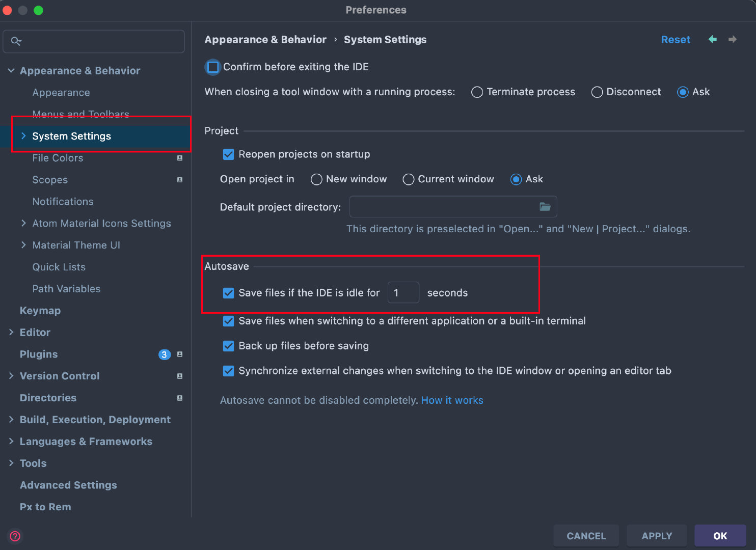Viewport: 756px width, 550px height.
Task: Select New window for opening projects
Action: pos(316,179)
